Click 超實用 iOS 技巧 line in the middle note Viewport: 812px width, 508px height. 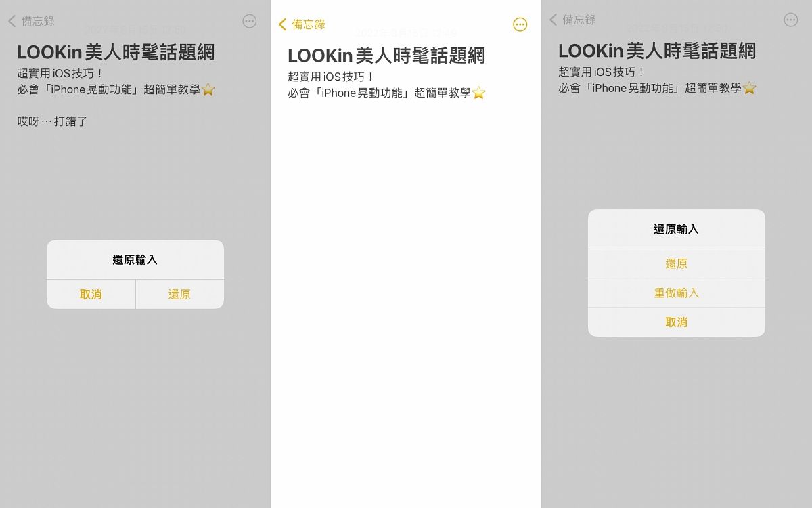click(331, 77)
